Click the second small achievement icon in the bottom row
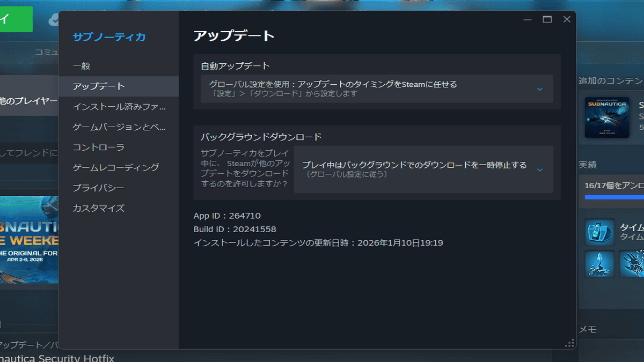 click(x=632, y=264)
